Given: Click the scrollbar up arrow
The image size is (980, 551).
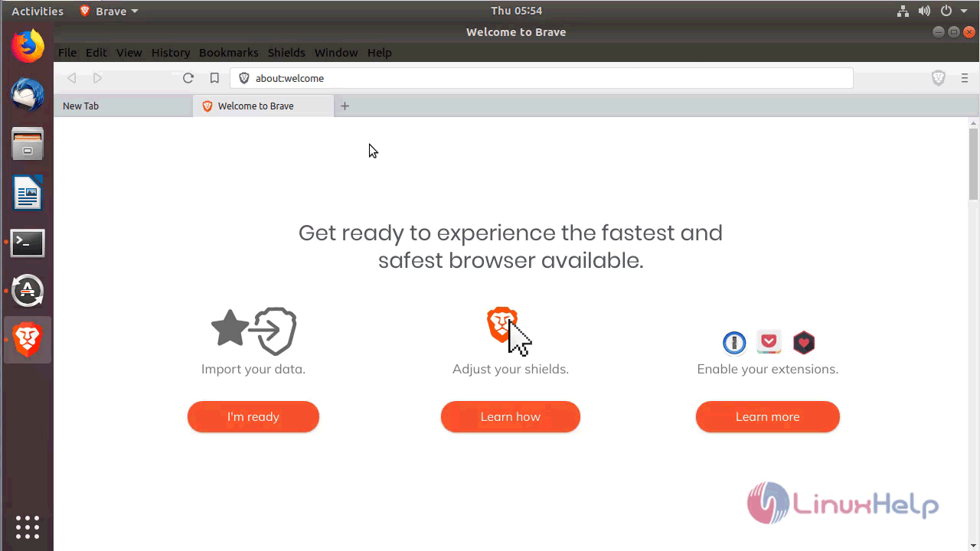Looking at the screenshot, I should 974,122.
